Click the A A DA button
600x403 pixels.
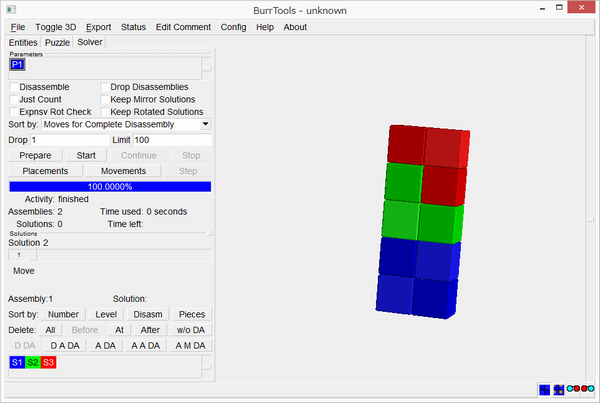tap(145, 346)
